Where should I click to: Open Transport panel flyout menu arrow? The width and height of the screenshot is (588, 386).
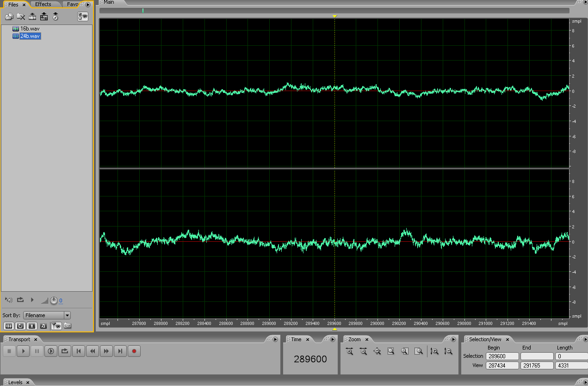pos(275,339)
